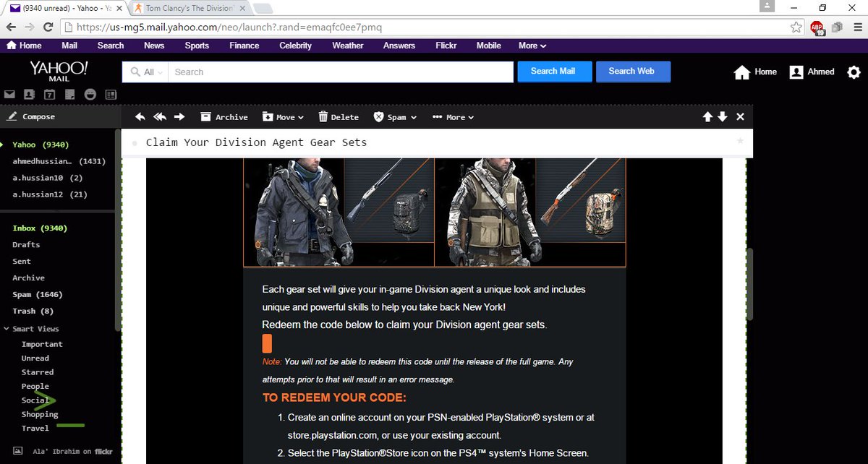Click the Search Web button
The width and height of the screenshot is (868, 464).
tap(632, 72)
